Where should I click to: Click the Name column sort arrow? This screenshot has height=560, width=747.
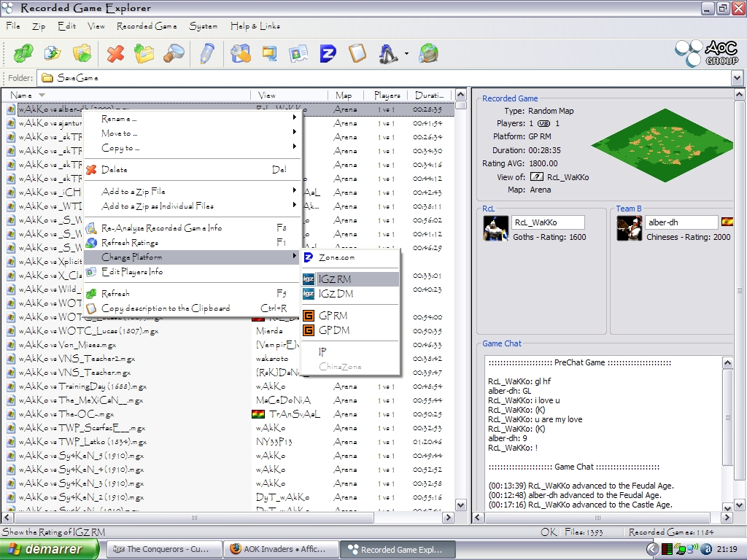(42, 96)
